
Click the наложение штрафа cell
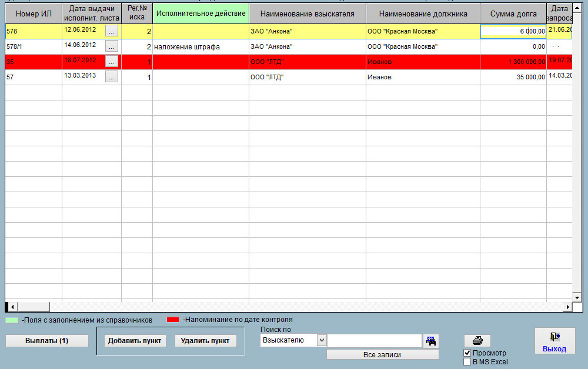pos(201,47)
